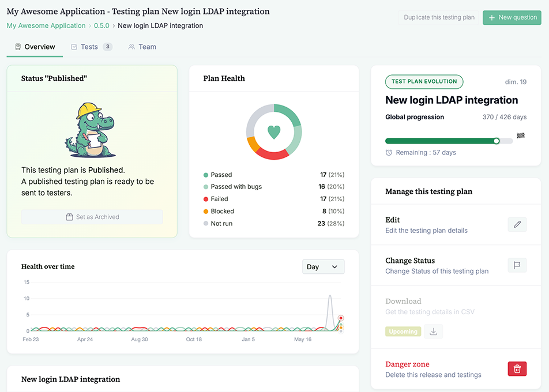This screenshot has width=549, height=392.
Task: Click the global progression bar handle
Action: coord(497,141)
